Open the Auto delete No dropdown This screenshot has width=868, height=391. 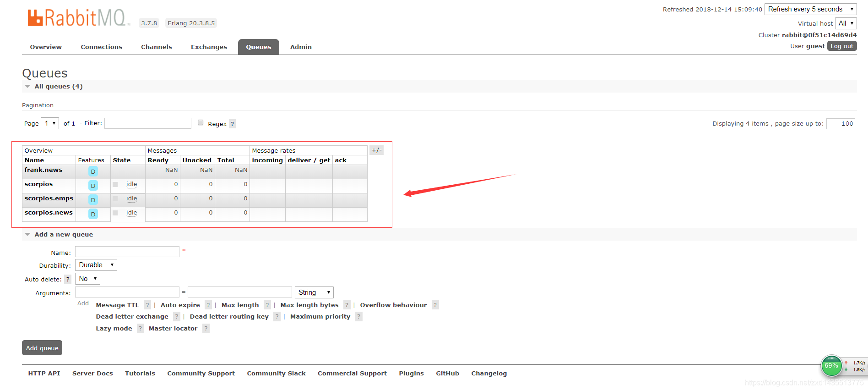tap(87, 279)
